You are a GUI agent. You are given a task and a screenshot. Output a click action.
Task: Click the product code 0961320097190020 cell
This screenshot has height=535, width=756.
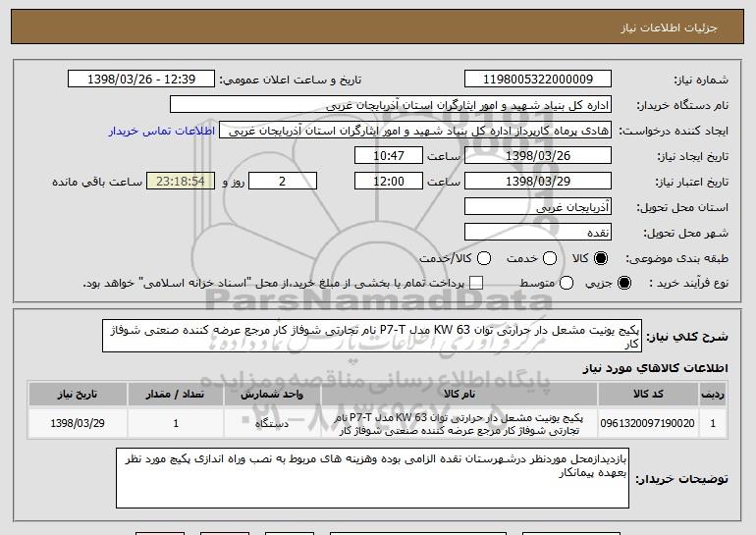click(648, 423)
